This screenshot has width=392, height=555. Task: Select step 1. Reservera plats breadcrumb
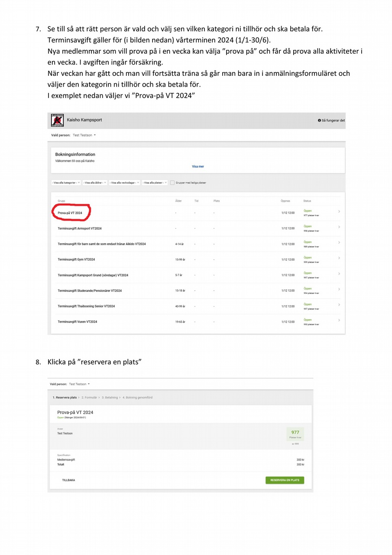65,397
